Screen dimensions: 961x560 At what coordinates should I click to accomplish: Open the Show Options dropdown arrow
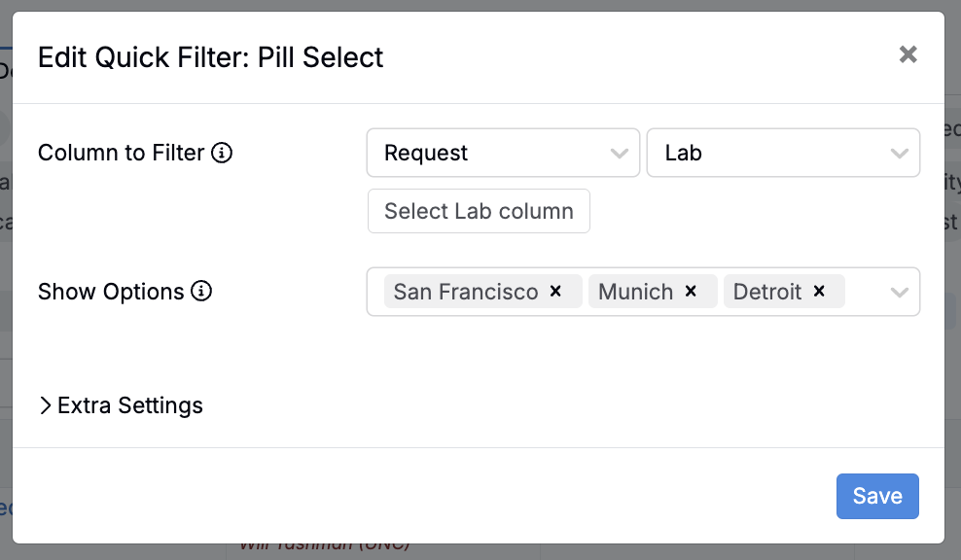click(x=900, y=293)
